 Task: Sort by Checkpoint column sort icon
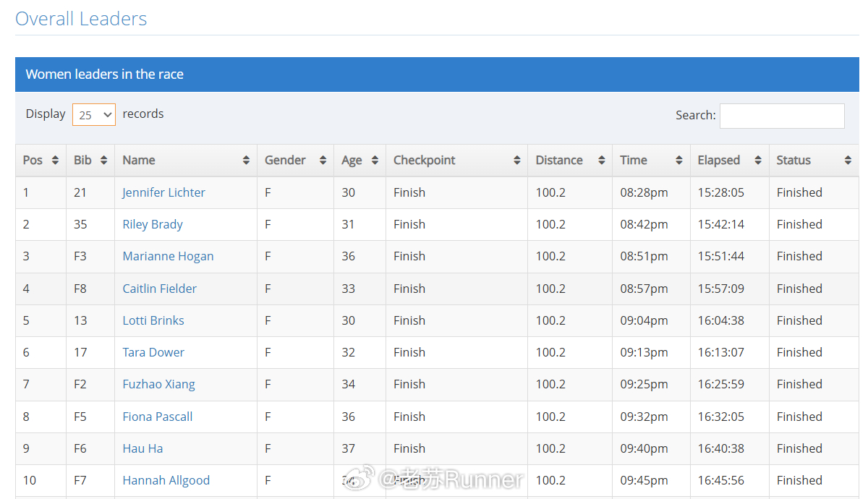516,161
